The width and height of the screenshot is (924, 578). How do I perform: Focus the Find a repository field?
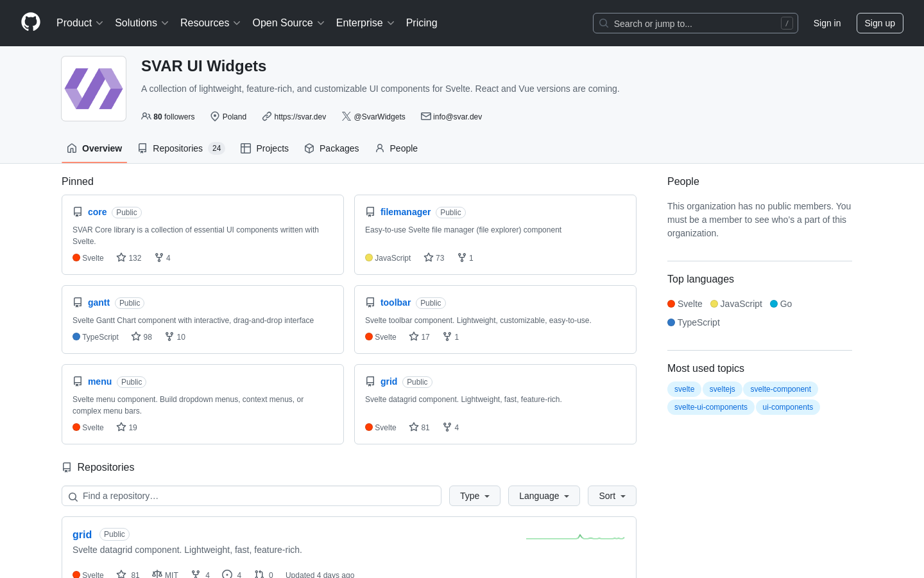pyautogui.click(x=252, y=496)
